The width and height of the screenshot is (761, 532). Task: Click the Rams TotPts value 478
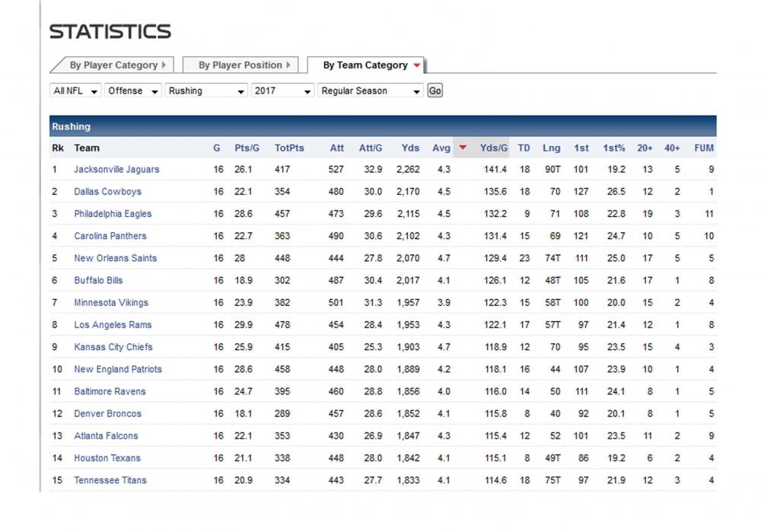282,325
